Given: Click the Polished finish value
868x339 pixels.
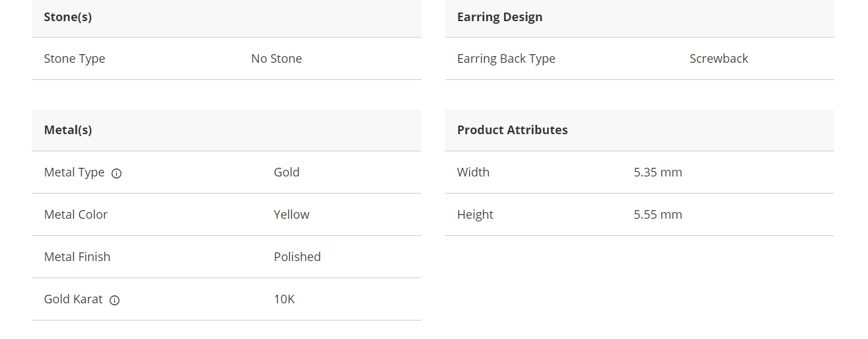Looking at the screenshot, I should pyautogui.click(x=297, y=257).
